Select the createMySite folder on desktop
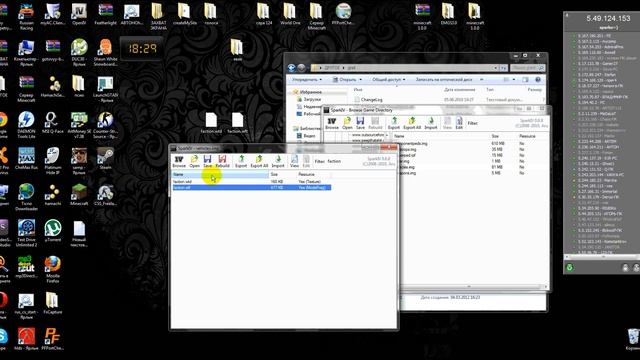The width and height of the screenshot is (640, 360). click(184, 15)
